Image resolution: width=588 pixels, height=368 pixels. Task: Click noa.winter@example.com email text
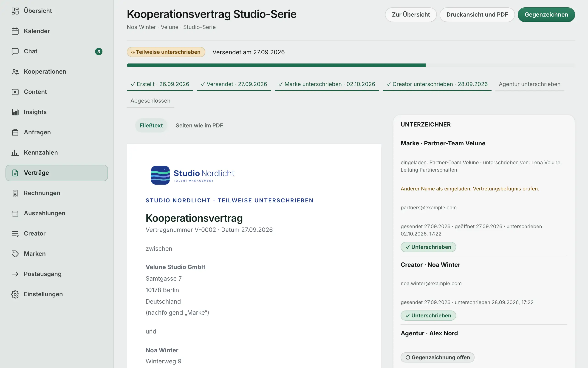pos(431,284)
